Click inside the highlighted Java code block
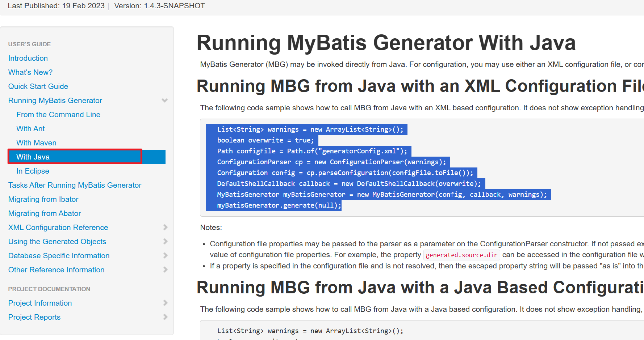The height and width of the screenshot is (340, 644). [362, 167]
